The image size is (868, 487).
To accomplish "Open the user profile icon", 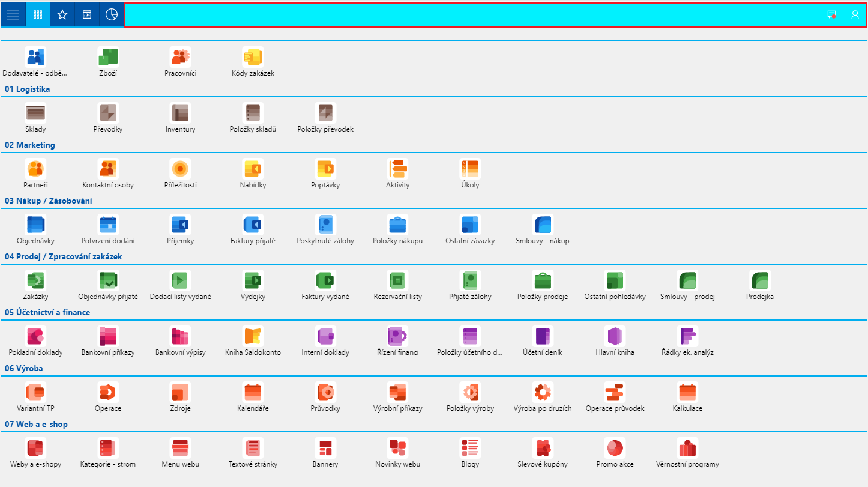I will click(x=855, y=14).
